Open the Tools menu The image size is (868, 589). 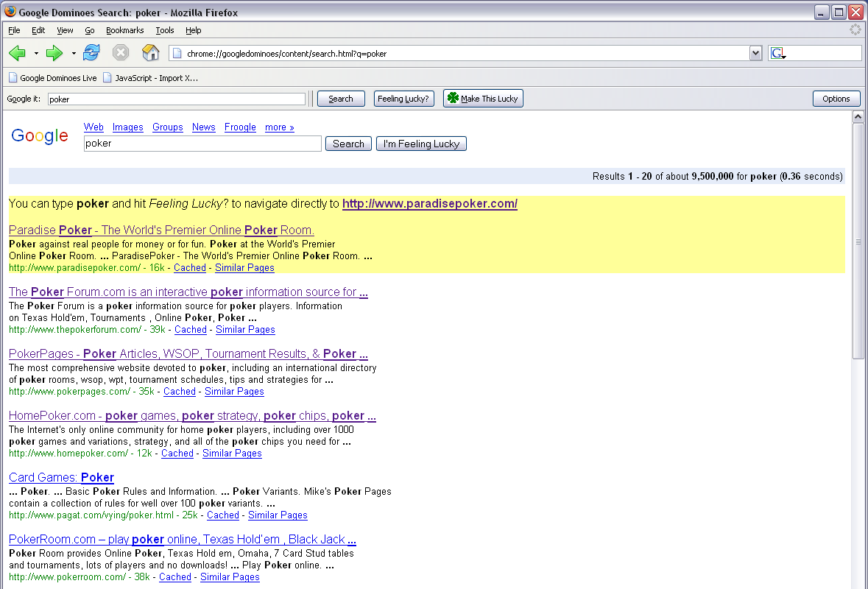tap(165, 30)
